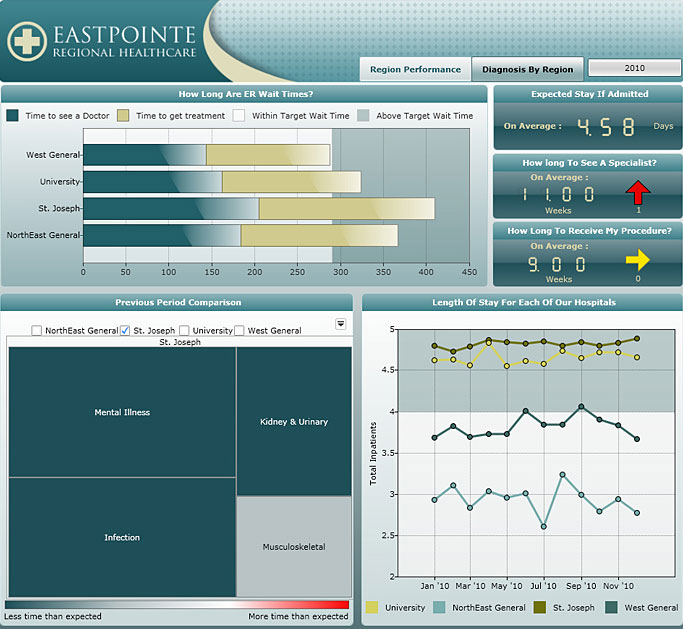Screen dimensions: 683x629
Task: Click the Time to see a Doctor legend swatch
Action: (13, 116)
